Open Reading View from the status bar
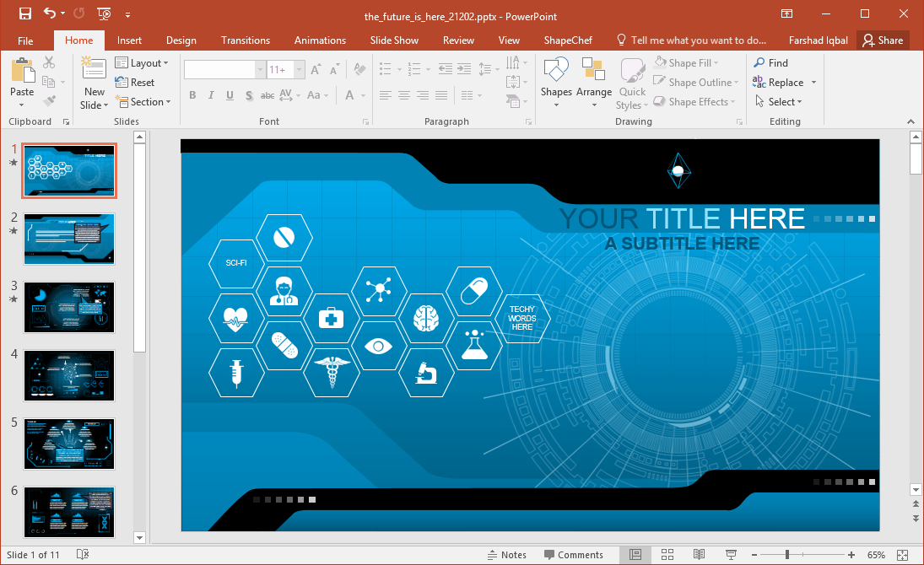924x565 pixels. pyautogui.click(x=699, y=554)
